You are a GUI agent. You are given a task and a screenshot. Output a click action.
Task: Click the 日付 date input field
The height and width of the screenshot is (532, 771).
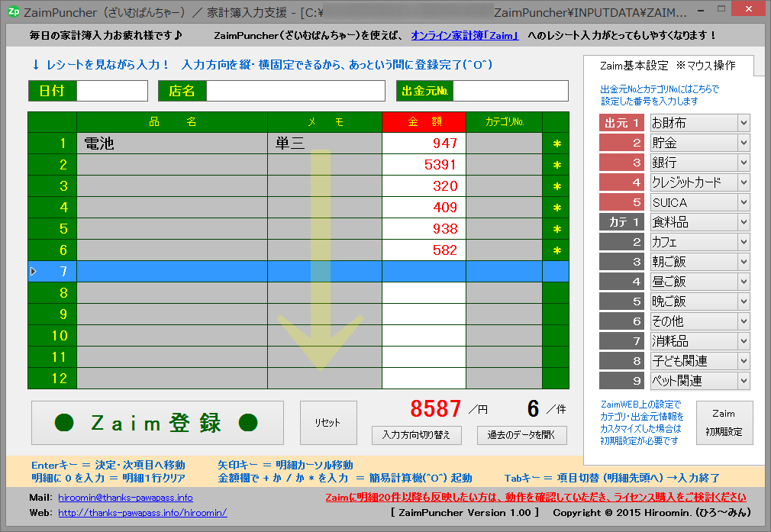click(112, 91)
